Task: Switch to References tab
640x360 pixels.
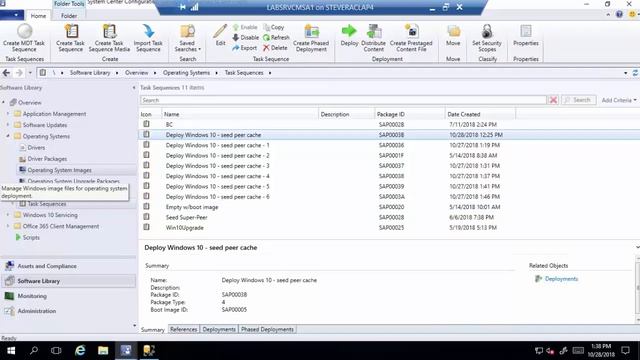Action: [x=184, y=329]
